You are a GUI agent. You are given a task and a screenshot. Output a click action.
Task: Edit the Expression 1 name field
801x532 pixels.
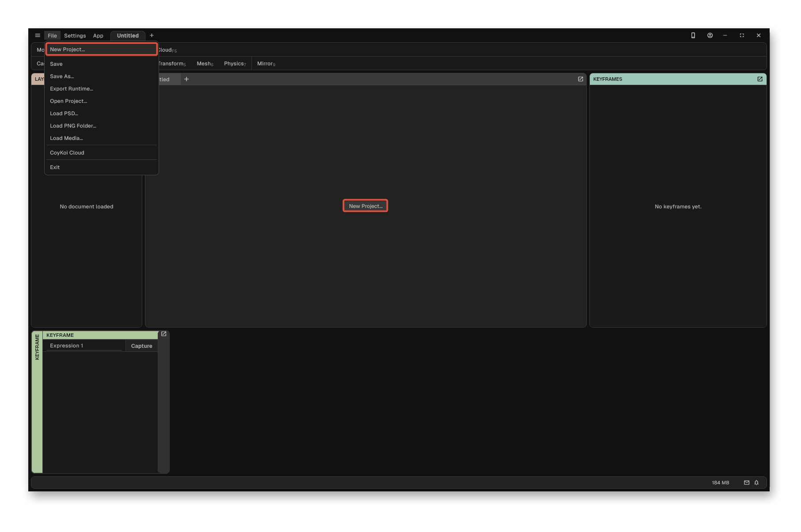click(84, 346)
